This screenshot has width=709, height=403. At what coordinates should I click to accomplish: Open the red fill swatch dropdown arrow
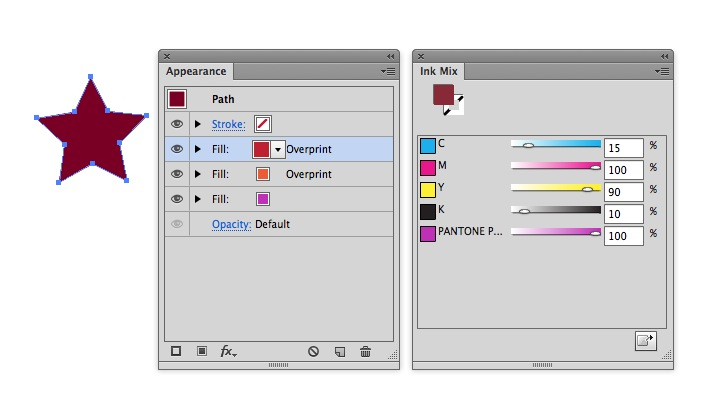click(x=277, y=149)
